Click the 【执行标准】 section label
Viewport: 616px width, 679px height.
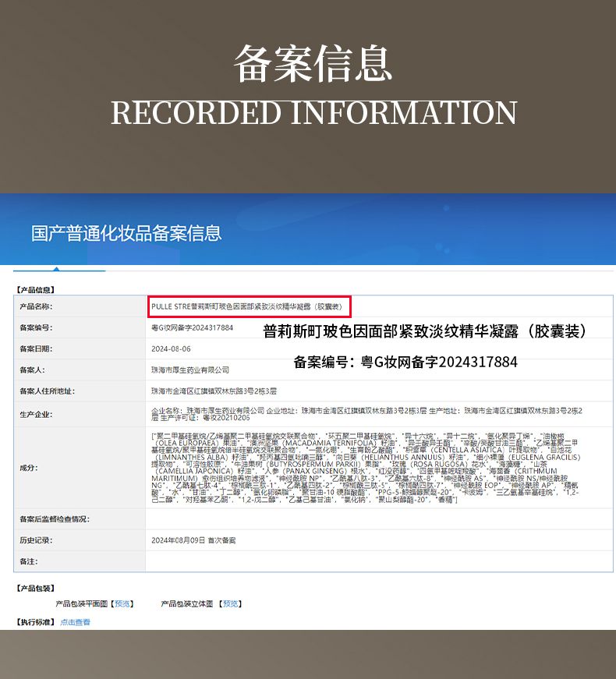click(35, 622)
